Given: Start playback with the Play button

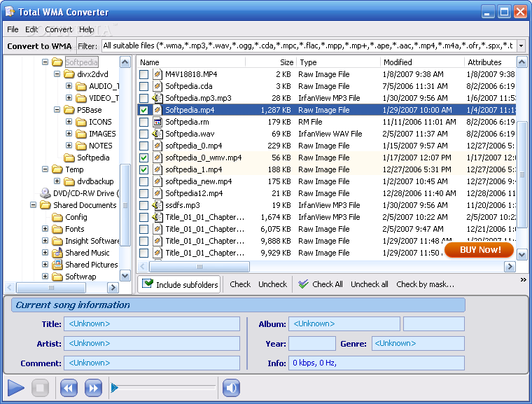Looking at the screenshot, I should (x=15, y=388).
